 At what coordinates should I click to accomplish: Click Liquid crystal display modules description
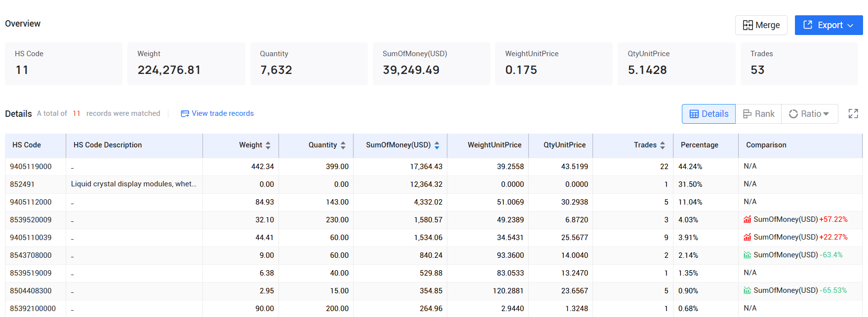[x=134, y=184]
